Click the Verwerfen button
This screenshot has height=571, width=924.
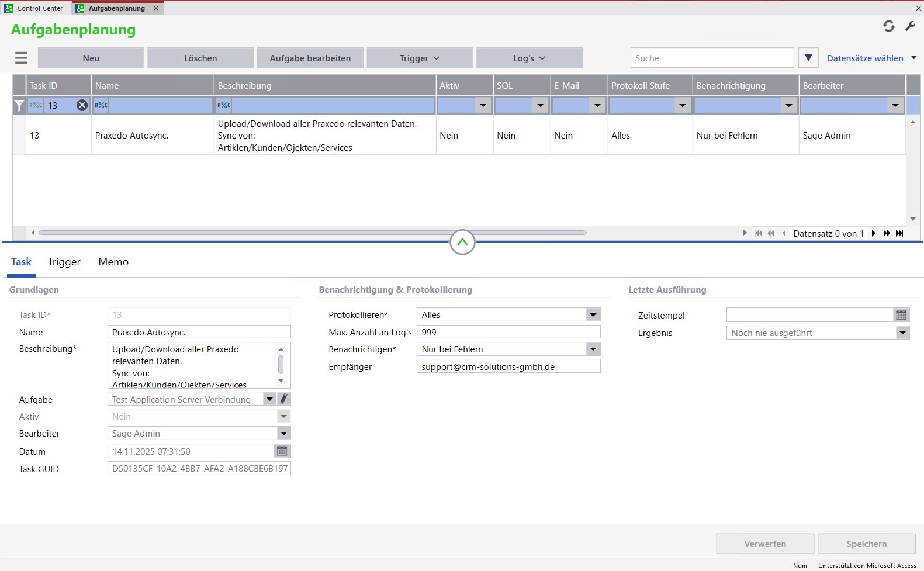pyautogui.click(x=765, y=544)
